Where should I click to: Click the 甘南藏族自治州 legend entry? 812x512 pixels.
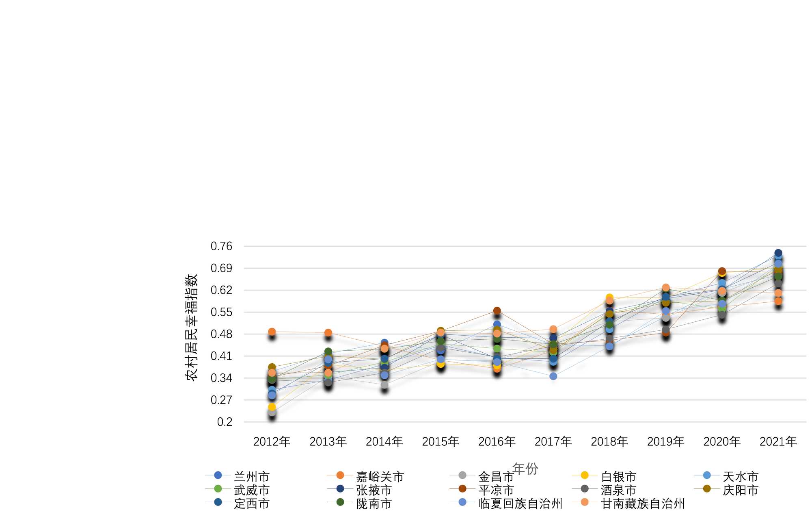[x=642, y=503]
